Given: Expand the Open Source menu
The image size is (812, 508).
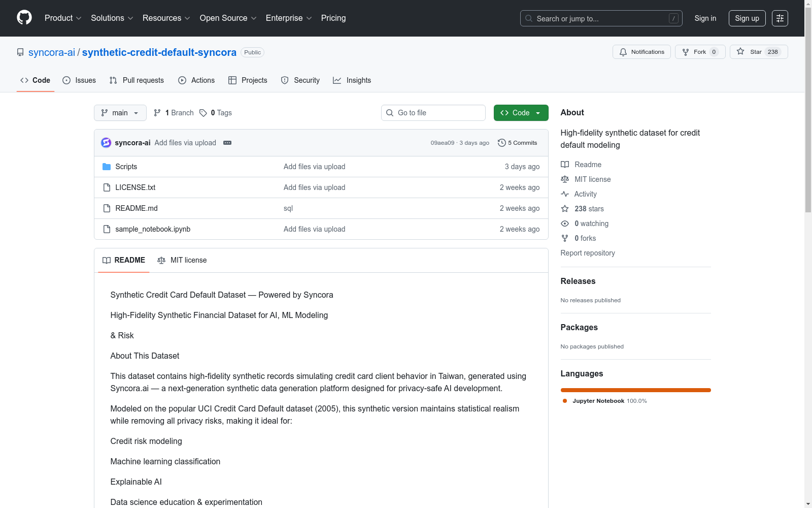Looking at the screenshot, I should click(228, 18).
